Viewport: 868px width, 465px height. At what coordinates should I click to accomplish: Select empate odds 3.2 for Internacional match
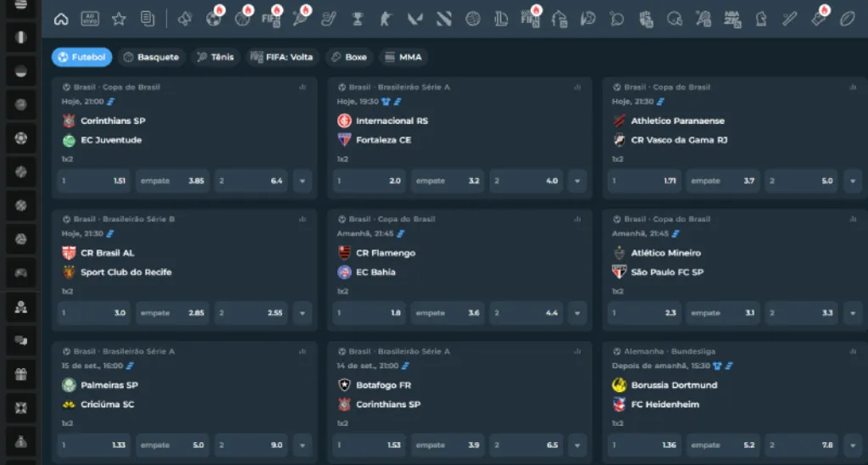pyautogui.click(x=448, y=181)
